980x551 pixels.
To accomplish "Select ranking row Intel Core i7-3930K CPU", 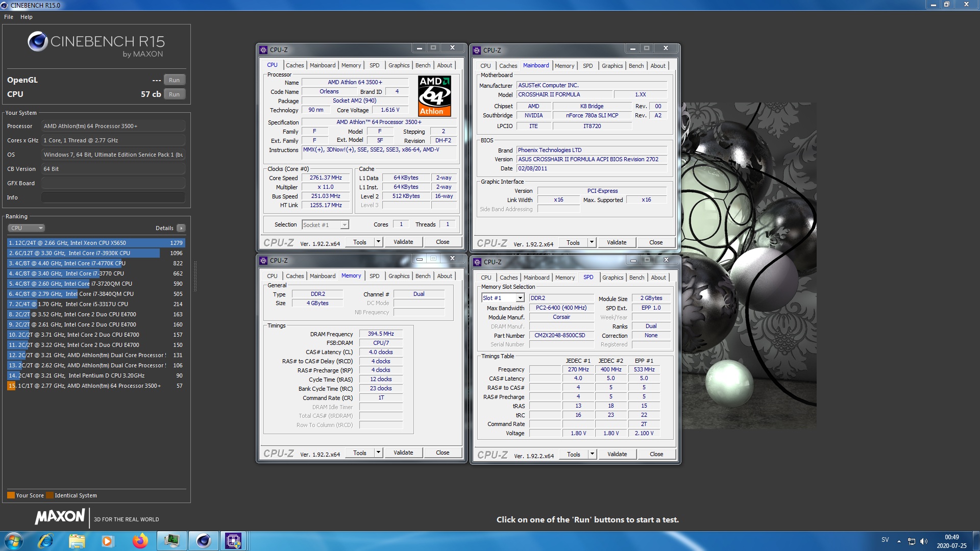I will [96, 253].
